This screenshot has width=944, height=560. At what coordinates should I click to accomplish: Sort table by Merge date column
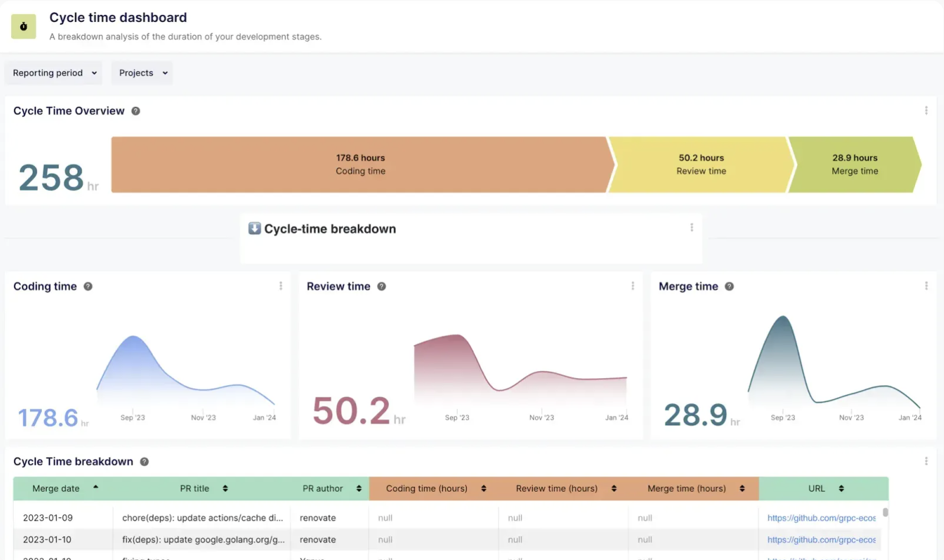tap(95, 488)
